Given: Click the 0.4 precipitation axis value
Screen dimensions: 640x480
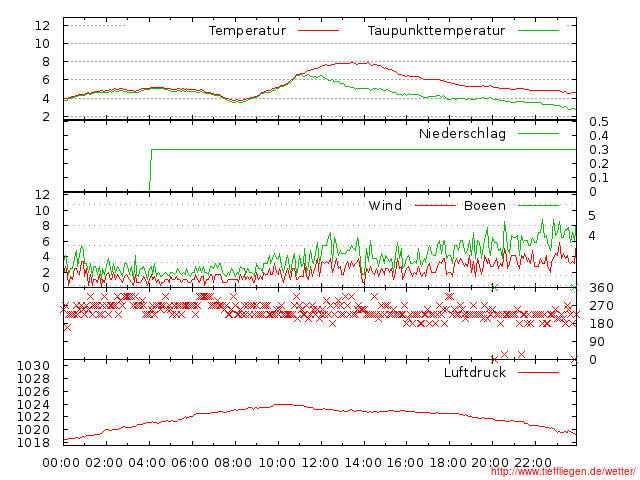Looking at the screenshot, I should 599,136.
